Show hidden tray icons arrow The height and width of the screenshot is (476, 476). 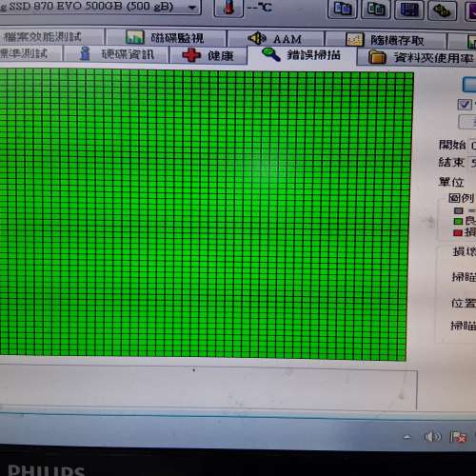407,437
